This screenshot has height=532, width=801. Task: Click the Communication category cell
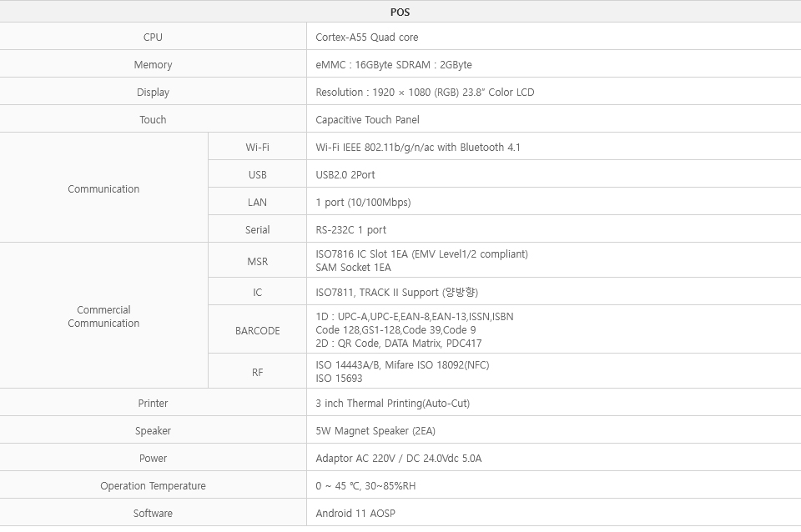tap(103, 189)
